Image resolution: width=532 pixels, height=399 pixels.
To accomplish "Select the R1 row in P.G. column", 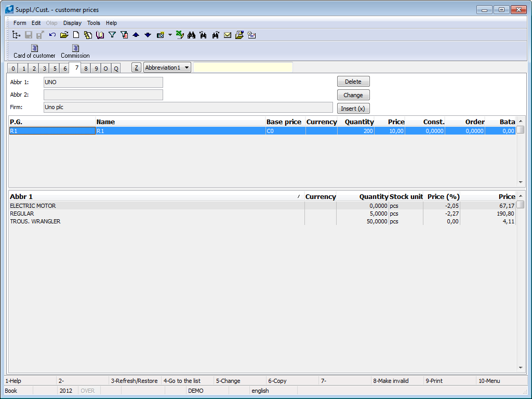I will (52, 131).
